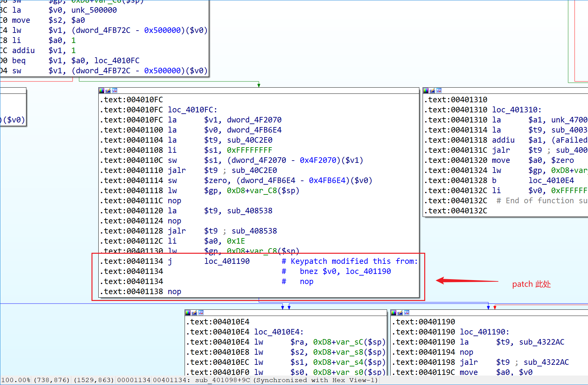The width and height of the screenshot is (588, 385).
Task: Select the sw $zero line at 00401114
Action: pos(236,180)
